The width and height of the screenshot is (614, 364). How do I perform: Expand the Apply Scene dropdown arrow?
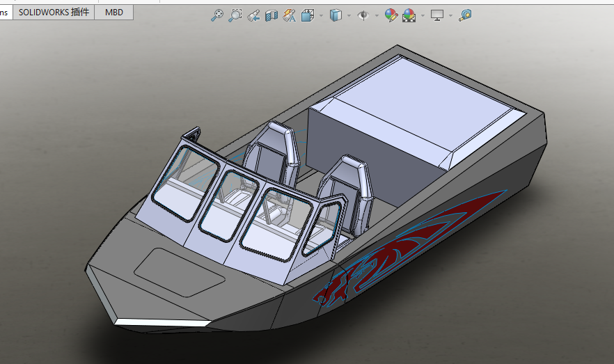422,15
